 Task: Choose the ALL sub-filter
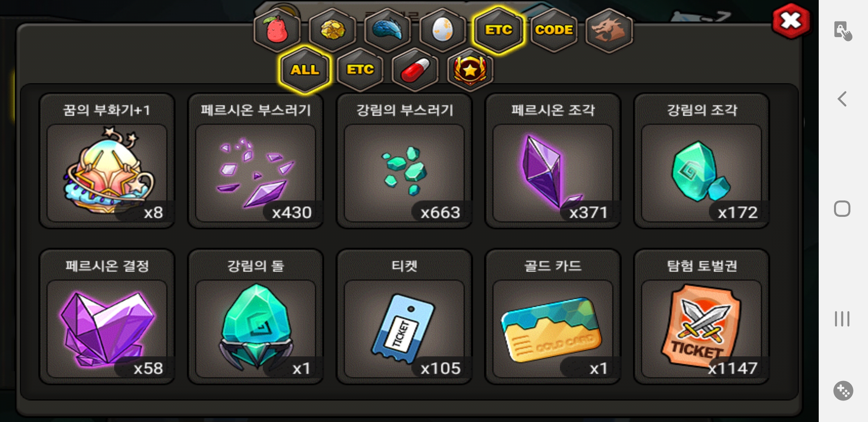tap(305, 70)
